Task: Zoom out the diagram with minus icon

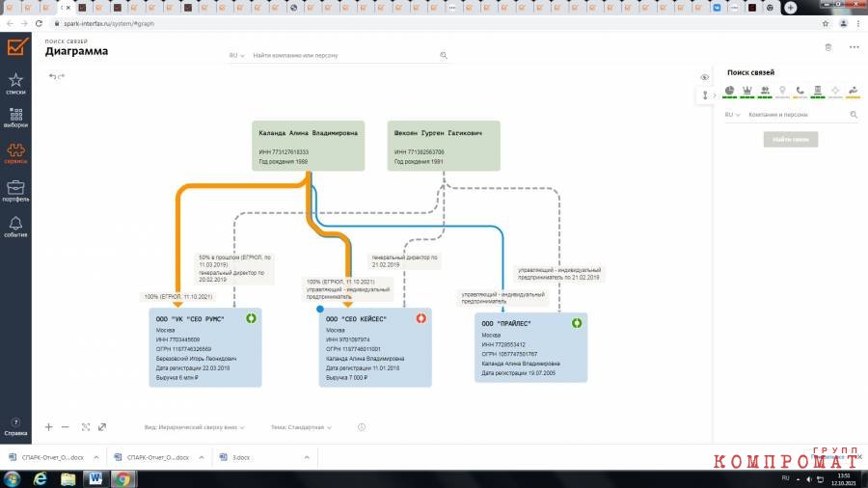Action: (66, 427)
